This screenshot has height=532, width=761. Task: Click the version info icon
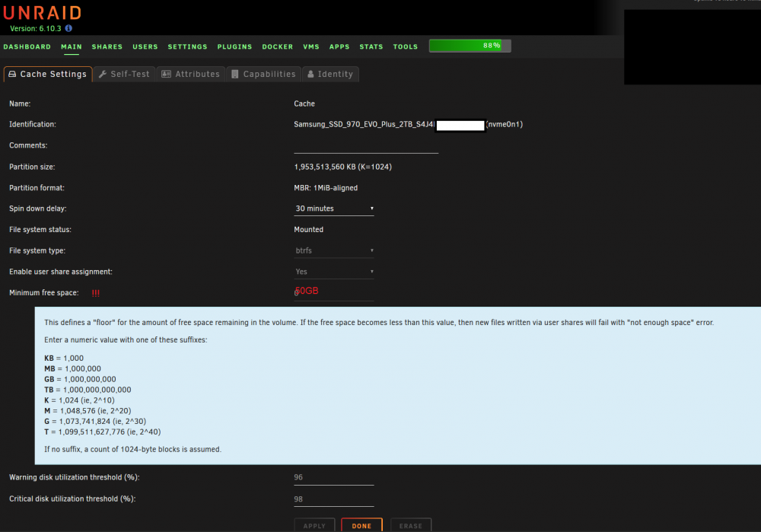(68, 28)
